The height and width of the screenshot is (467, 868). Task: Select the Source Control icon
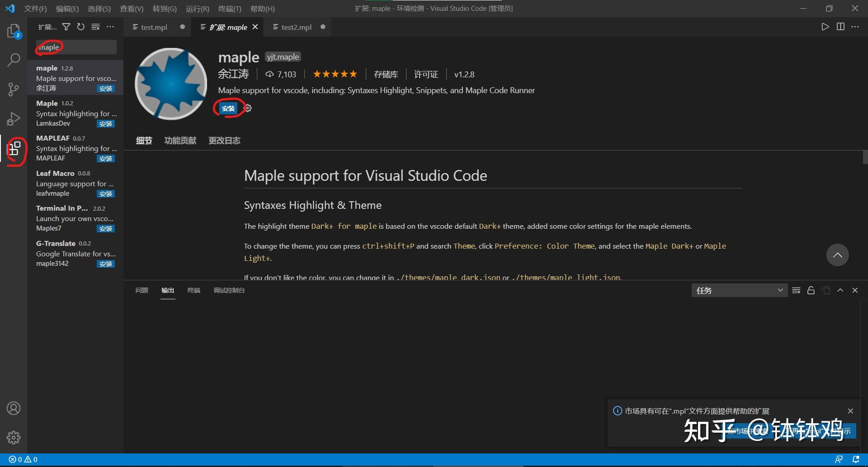coord(14,89)
